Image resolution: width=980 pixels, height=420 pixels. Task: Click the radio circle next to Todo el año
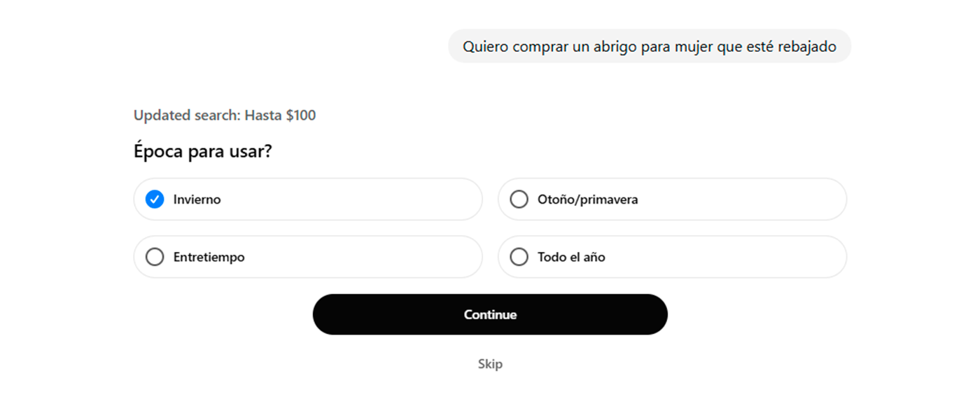coord(519,257)
